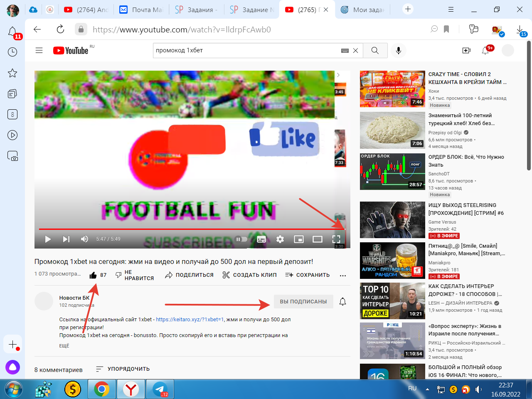This screenshot has height=399, width=532.
Task: Open the STEELRISING live stream title
Action: [x=466, y=209]
